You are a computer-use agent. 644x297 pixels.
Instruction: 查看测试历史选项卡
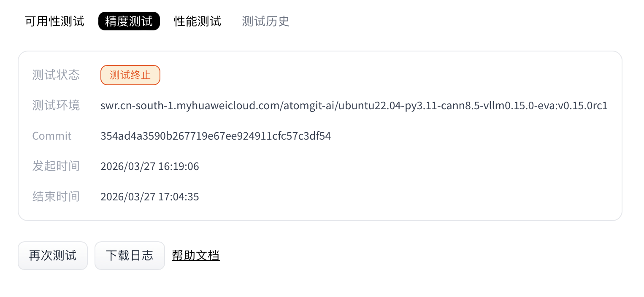coord(265,21)
